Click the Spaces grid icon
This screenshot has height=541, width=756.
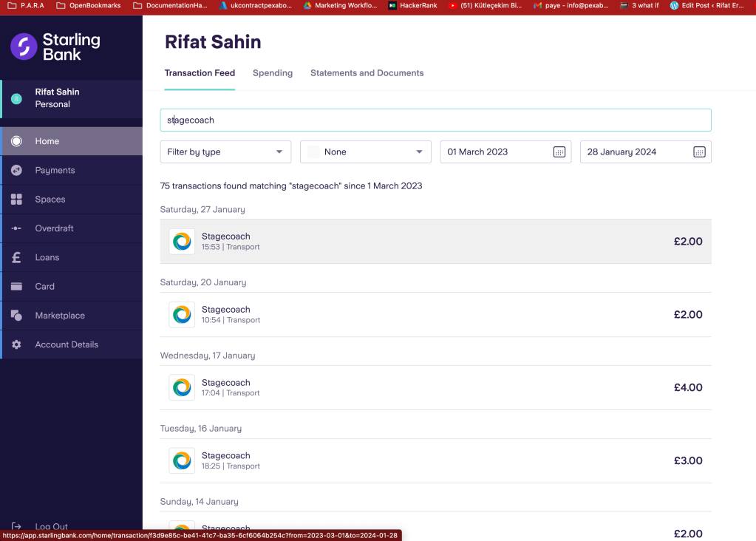click(x=16, y=199)
